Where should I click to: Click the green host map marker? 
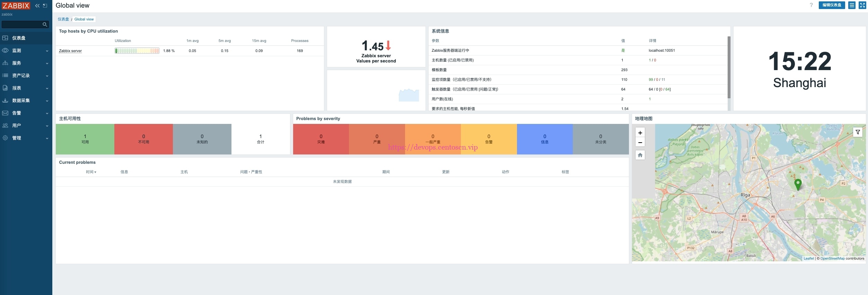(798, 184)
